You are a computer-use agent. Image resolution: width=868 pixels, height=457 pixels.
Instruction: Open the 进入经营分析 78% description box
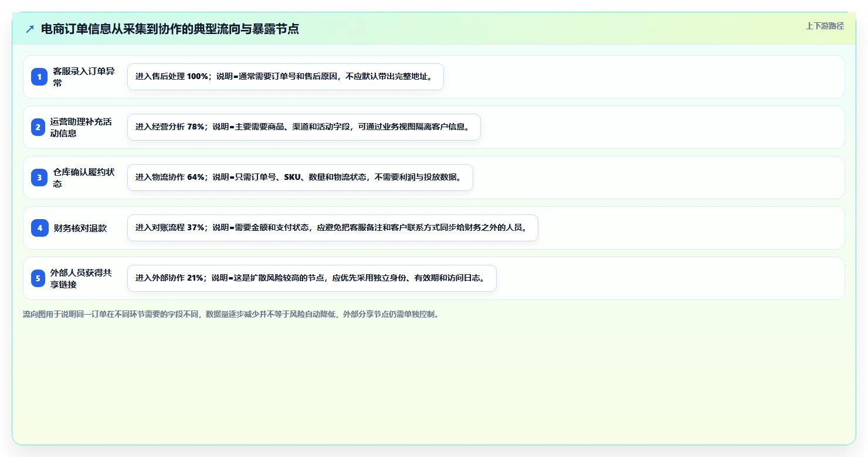point(304,127)
